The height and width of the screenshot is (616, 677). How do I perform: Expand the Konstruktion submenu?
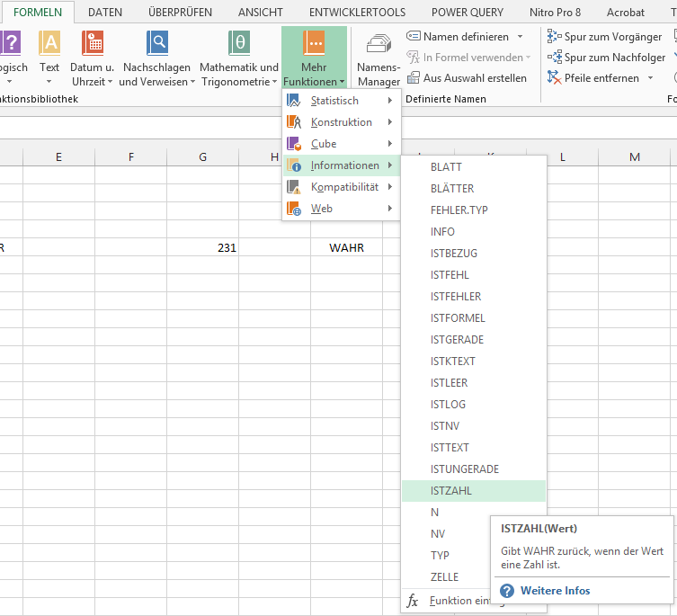[342, 122]
